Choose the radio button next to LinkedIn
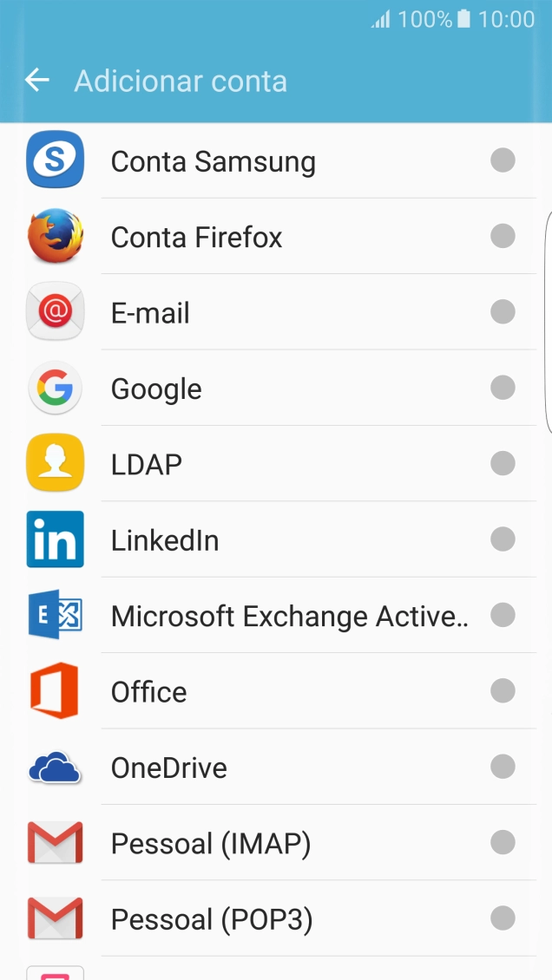 (x=502, y=539)
